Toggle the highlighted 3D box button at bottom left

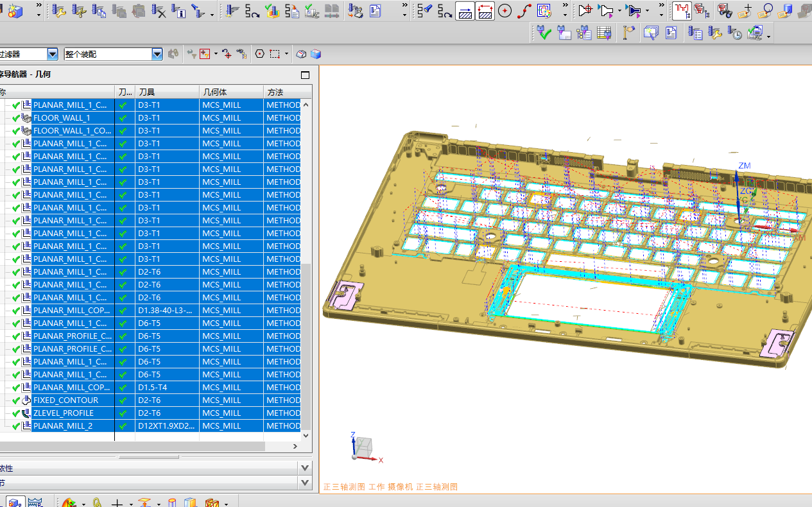(x=16, y=502)
